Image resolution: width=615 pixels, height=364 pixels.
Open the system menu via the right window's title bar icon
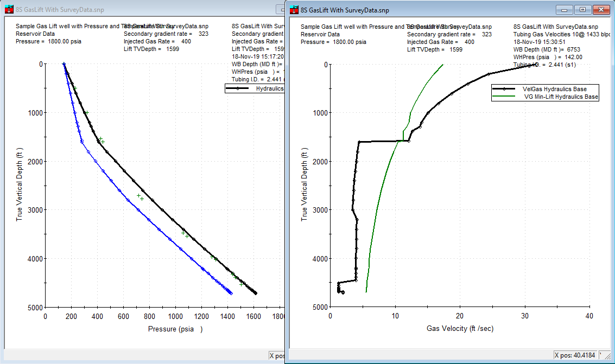(x=294, y=9)
